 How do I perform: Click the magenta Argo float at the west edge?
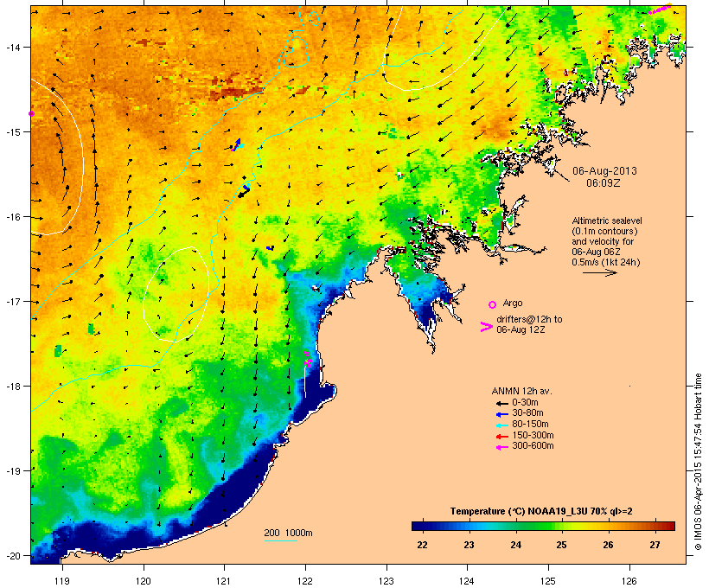[31, 113]
